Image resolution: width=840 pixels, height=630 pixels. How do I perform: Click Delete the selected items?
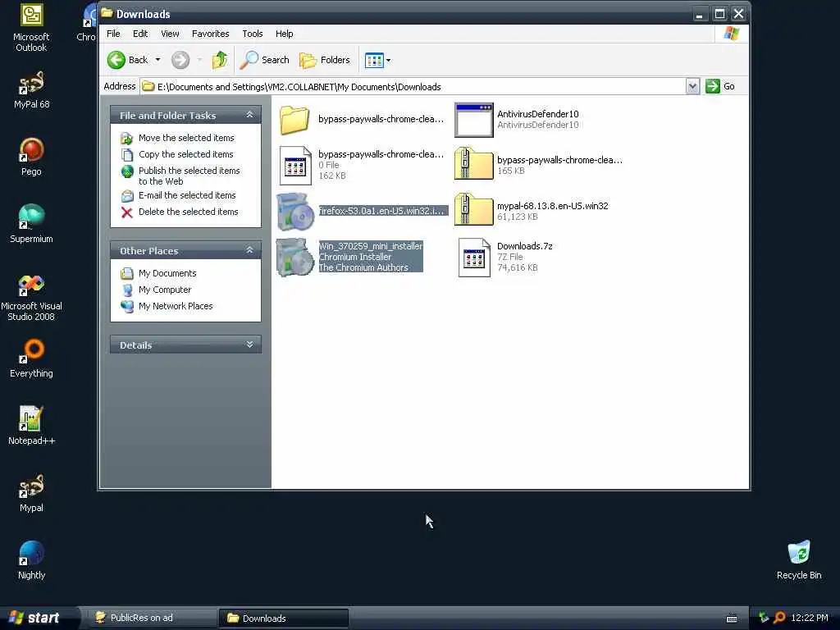[x=188, y=212]
